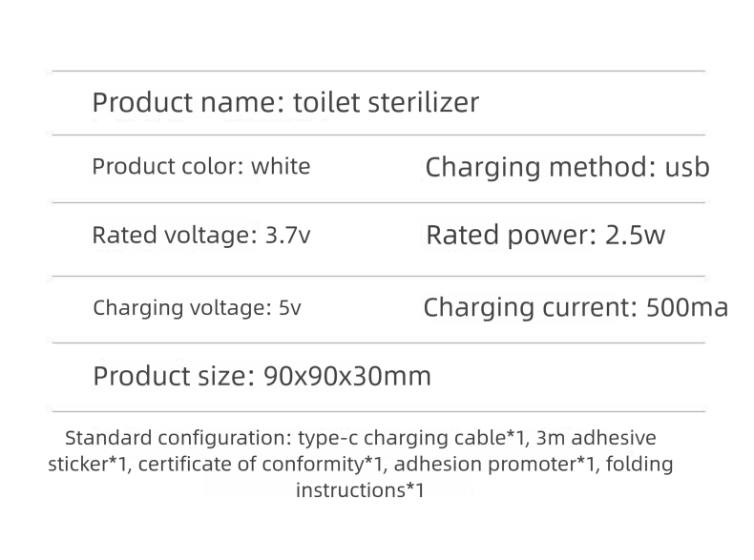Select the "90x90x30mm" dimensions value
The height and width of the screenshot is (560, 754).
point(346,376)
